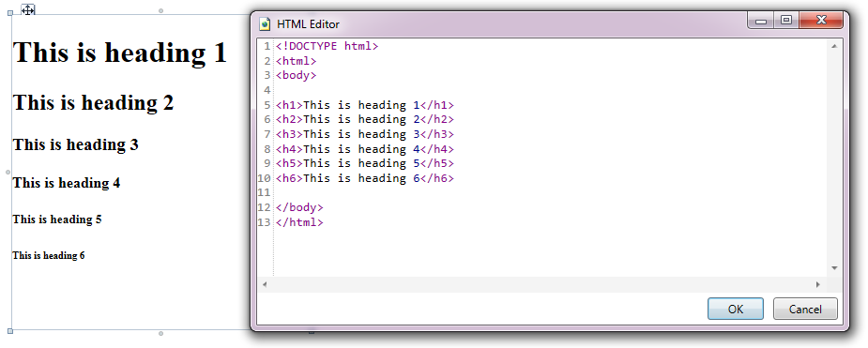
Task: Click the left-middle handle of the HTML frame
Action: tap(8, 172)
